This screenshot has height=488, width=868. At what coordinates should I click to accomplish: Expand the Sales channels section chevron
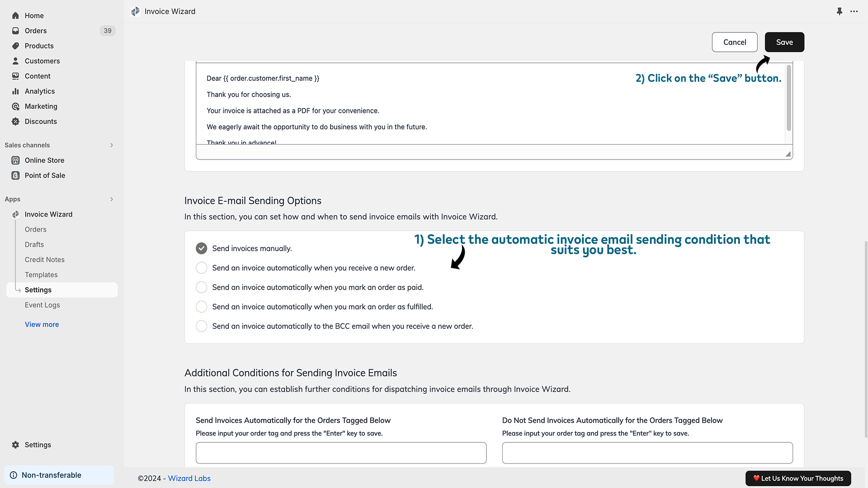pyautogui.click(x=112, y=145)
